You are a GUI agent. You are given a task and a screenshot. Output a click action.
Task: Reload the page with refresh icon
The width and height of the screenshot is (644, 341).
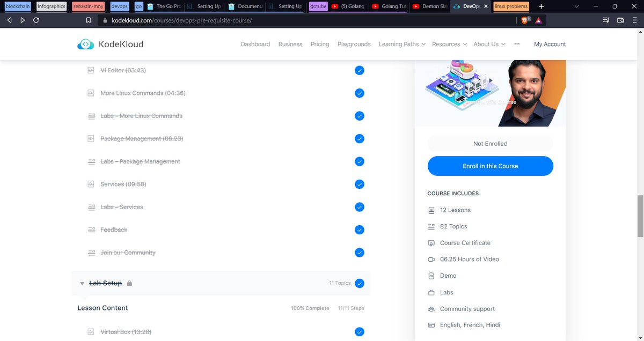point(36,20)
